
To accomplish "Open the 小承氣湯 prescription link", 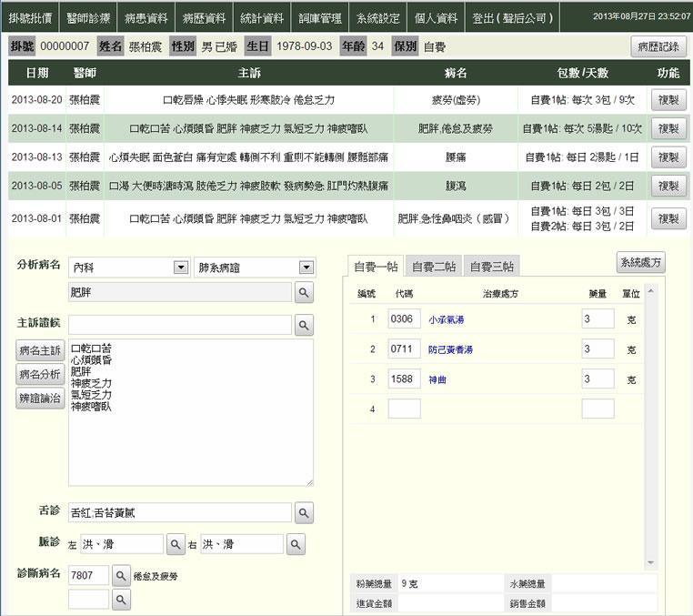I will (x=445, y=320).
